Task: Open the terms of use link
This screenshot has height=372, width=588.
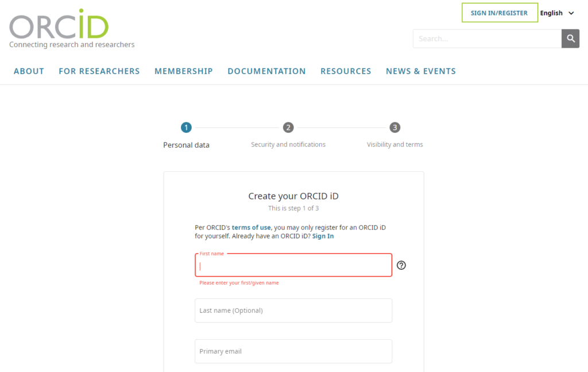Action: pos(251,228)
